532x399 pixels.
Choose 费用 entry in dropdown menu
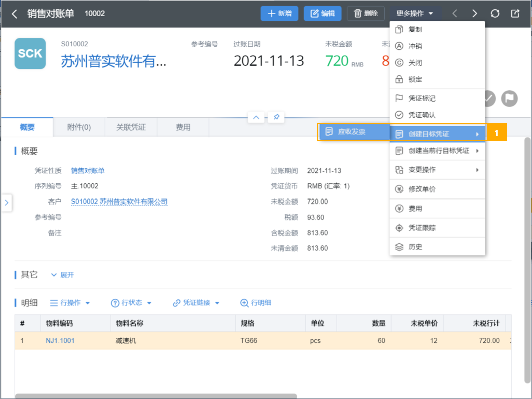pyautogui.click(x=437, y=209)
